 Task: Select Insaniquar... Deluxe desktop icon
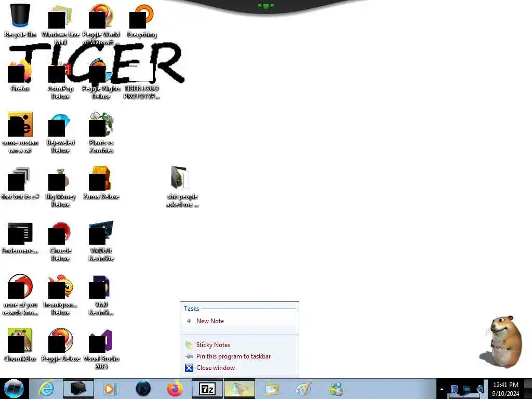coord(60,295)
